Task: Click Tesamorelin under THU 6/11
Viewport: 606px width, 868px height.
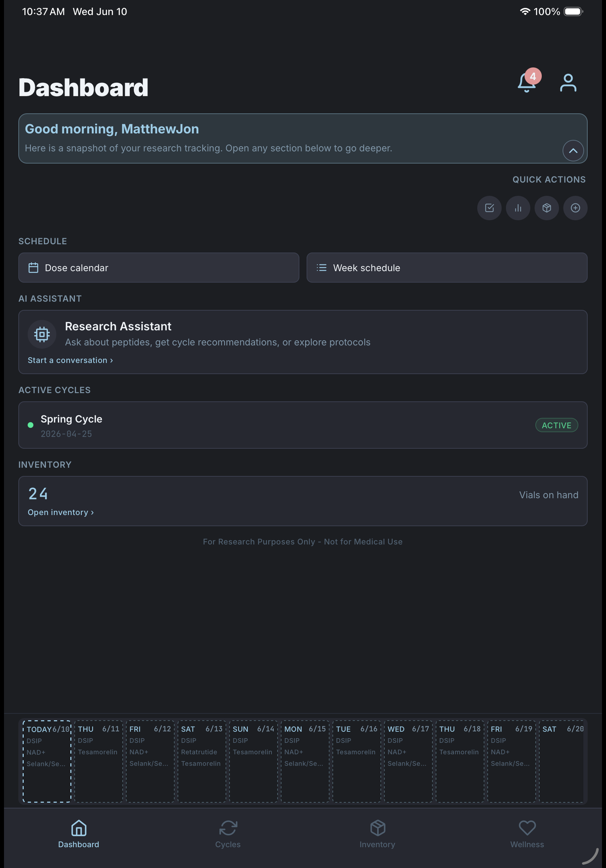Action: tap(97, 752)
